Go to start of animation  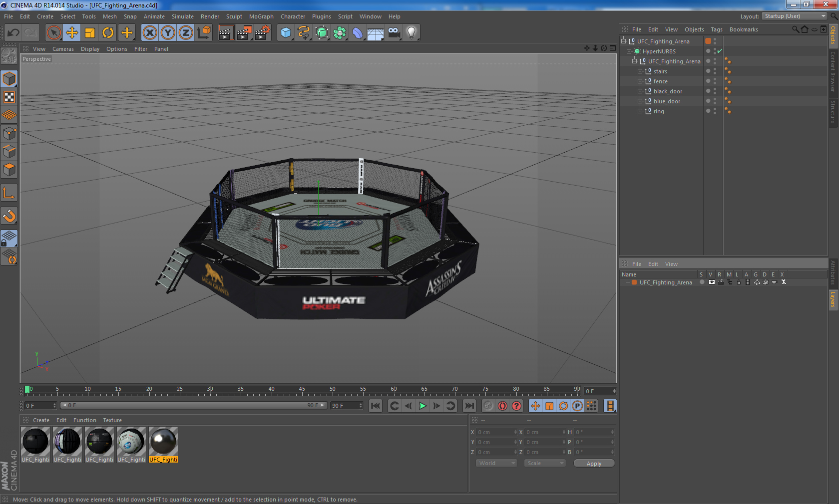376,406
